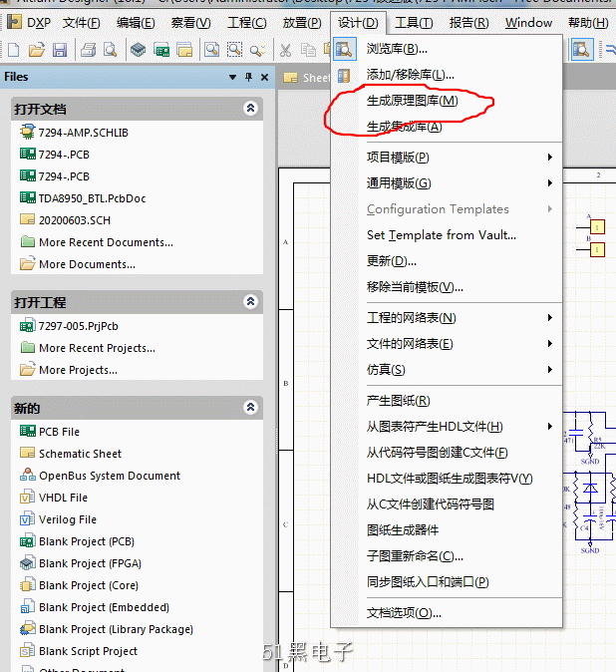Image resolution: width=616 pixels, height=672 pixels.
Task: Expand 从图表符产生HDL文件(H) submenu
Action: (x=447, y=427)
